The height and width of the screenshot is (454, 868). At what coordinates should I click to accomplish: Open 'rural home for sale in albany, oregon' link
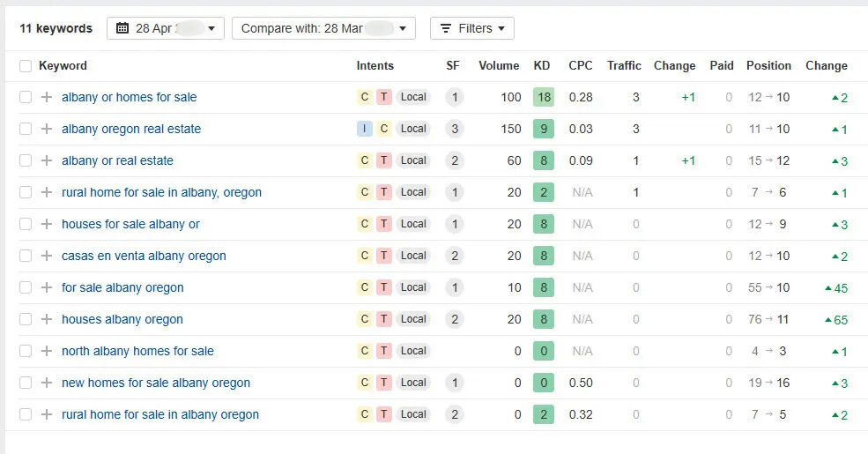(x=161, y=192)
